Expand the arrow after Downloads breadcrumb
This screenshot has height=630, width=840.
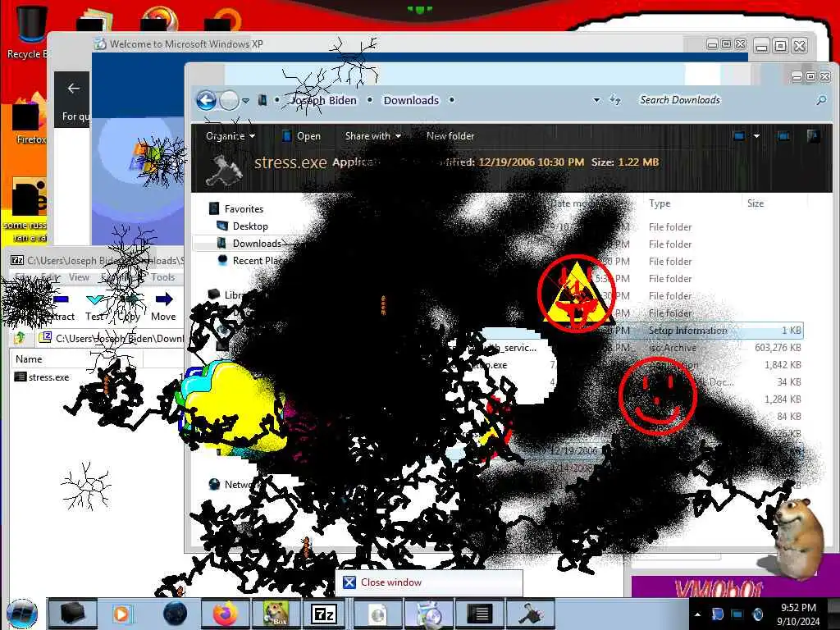coord(452,100)
